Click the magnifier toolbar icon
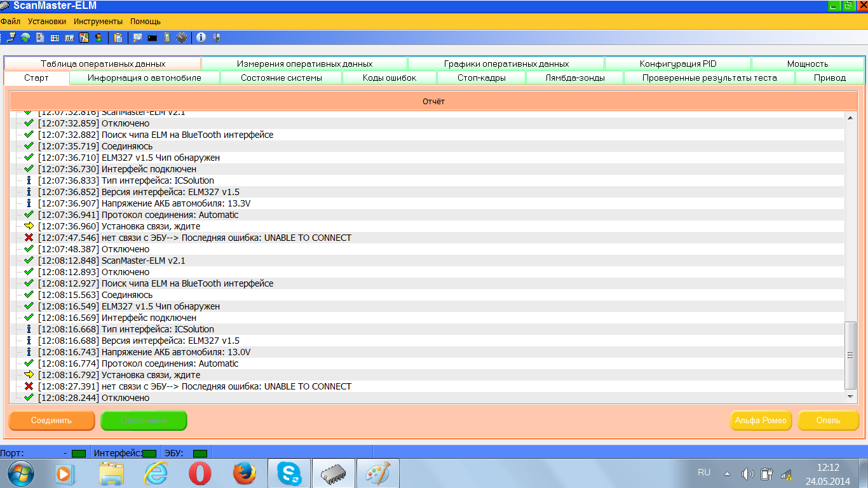Image resolution: width=868 pixels, height=488 pixels. coord(137,37)
